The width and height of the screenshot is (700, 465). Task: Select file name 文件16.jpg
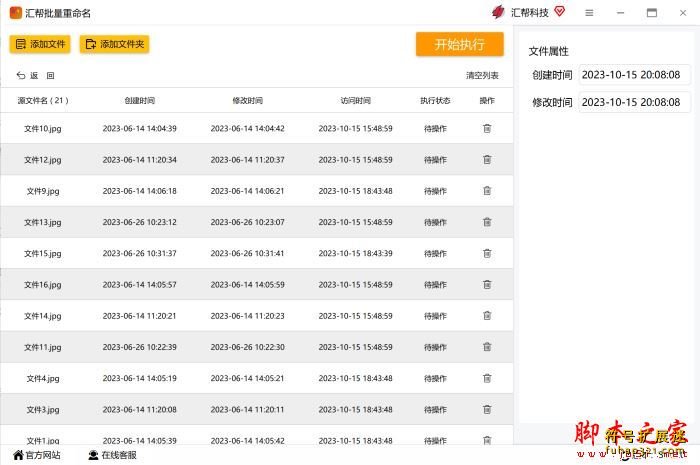[43, 285]
